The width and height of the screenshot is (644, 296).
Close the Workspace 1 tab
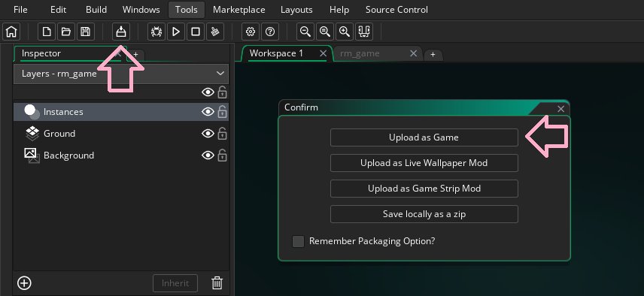click(x=324, y=53)
